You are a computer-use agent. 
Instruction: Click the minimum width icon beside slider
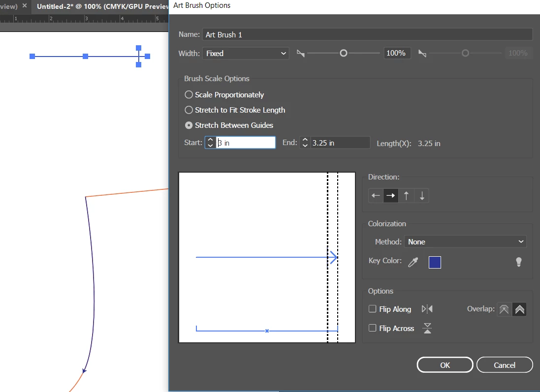(x=301, y=53)
